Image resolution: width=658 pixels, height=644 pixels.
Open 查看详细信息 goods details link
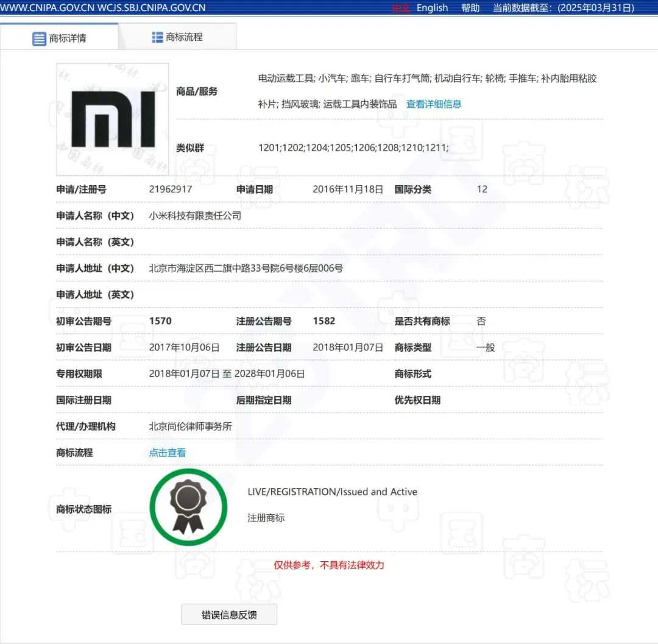coord(434,104)
